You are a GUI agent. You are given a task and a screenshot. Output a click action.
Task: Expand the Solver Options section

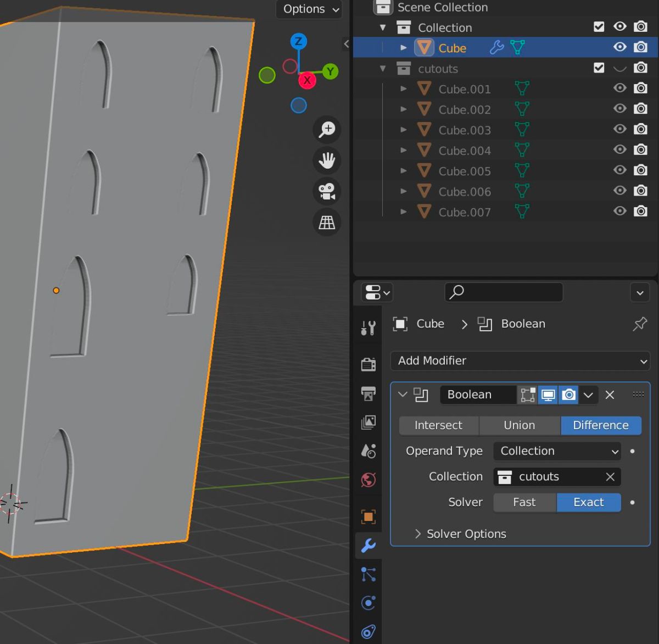click(460, 534)
